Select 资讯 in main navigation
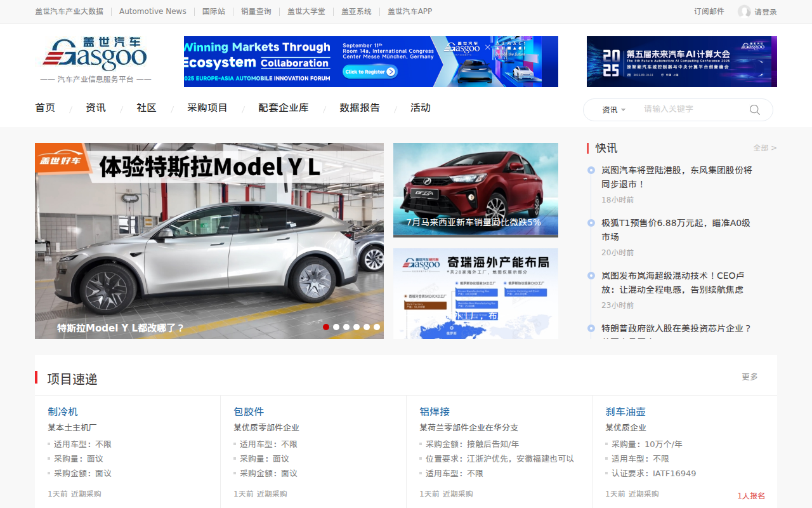Screen dimensions: 812x508 (96, 108)
